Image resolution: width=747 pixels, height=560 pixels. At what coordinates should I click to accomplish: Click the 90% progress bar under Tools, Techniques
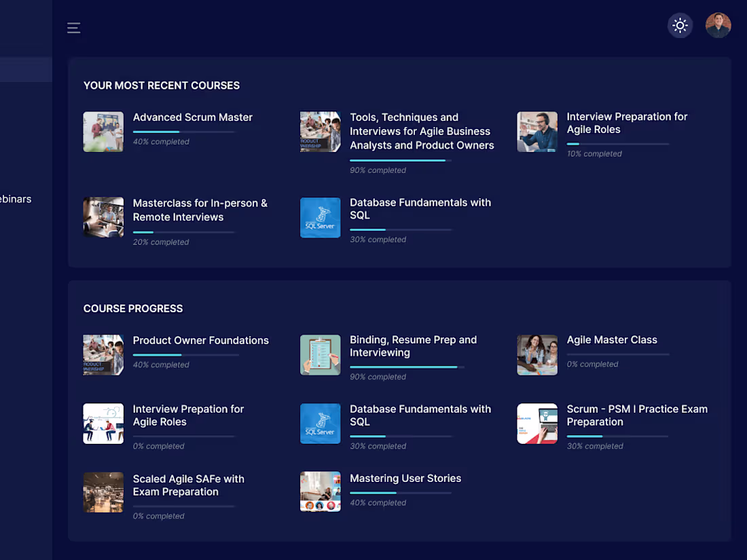(x=401, y=160)
